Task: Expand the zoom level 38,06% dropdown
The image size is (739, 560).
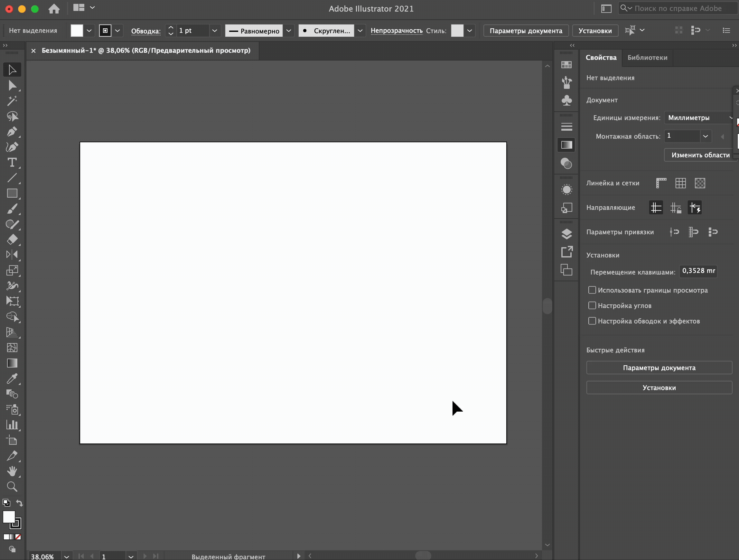Action: coord(67,557)
